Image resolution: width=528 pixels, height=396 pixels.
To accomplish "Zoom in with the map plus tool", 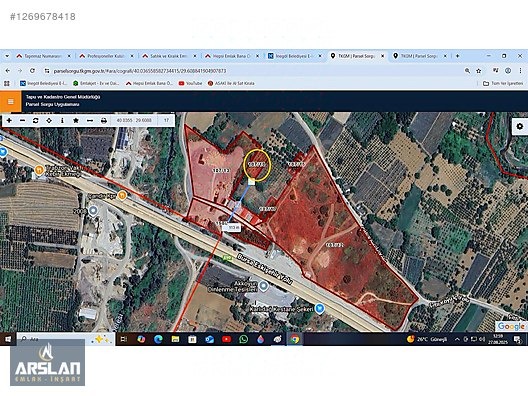I will (x=9, y=121).
